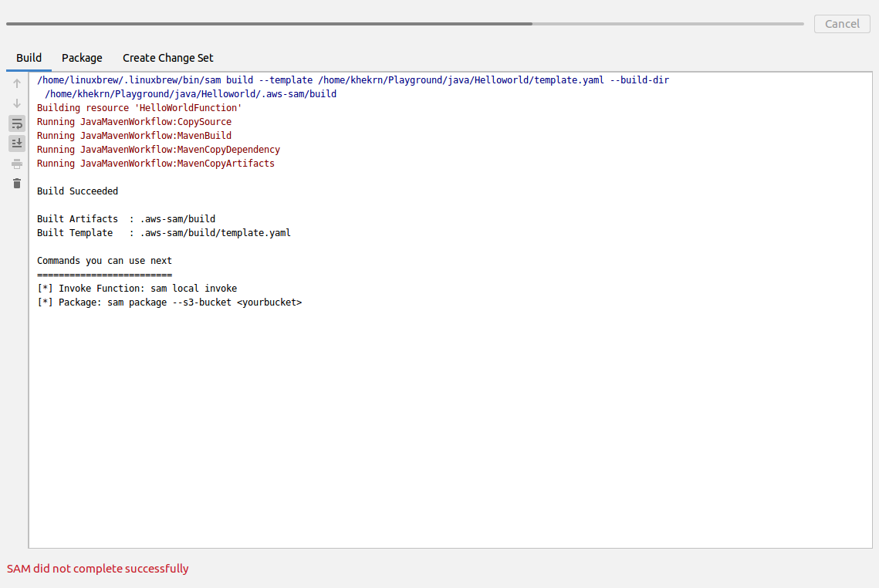
Task: Toggle soft-wrap for console output
Action: pos(17,123)
